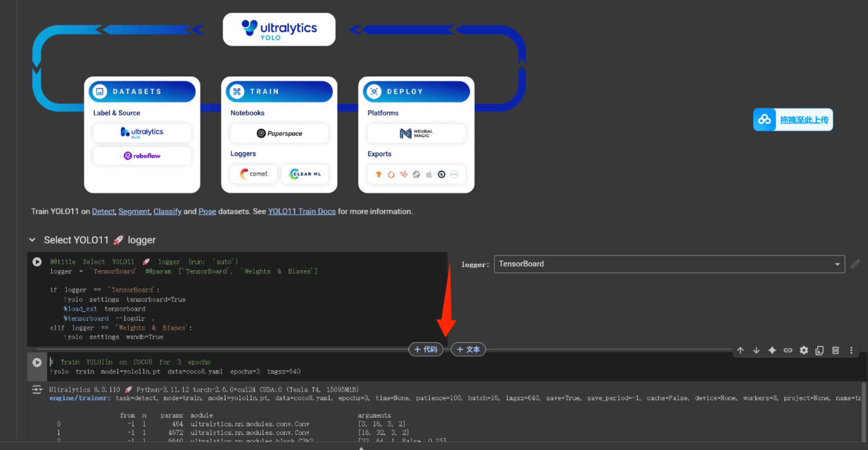Click the edit pencil beside logger form
Viewport: 868px width, 450px height.
[855, 264]
